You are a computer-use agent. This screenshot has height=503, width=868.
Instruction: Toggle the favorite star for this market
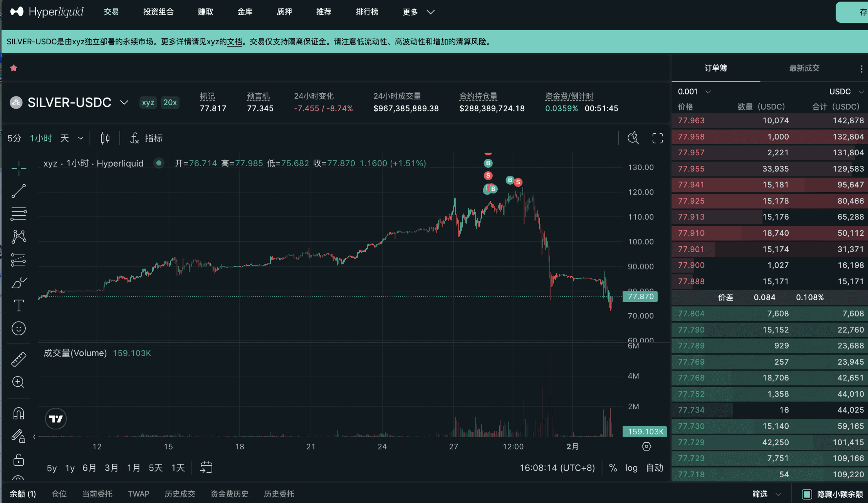pos(14,68)
